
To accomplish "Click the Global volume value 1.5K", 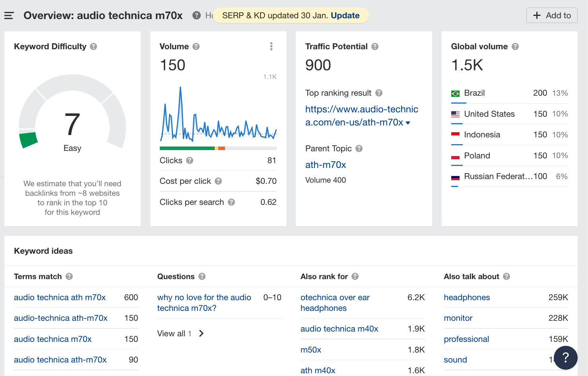I will pos(467,65).
